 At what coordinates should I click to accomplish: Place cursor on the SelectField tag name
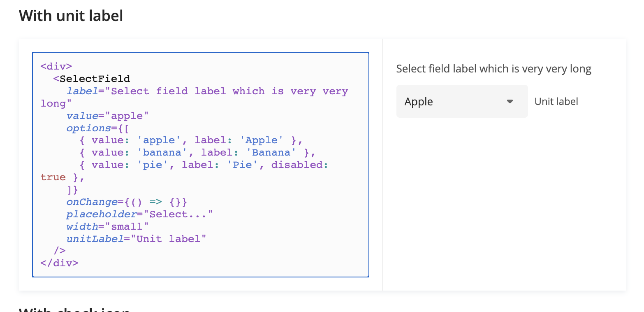pos(95,78)
